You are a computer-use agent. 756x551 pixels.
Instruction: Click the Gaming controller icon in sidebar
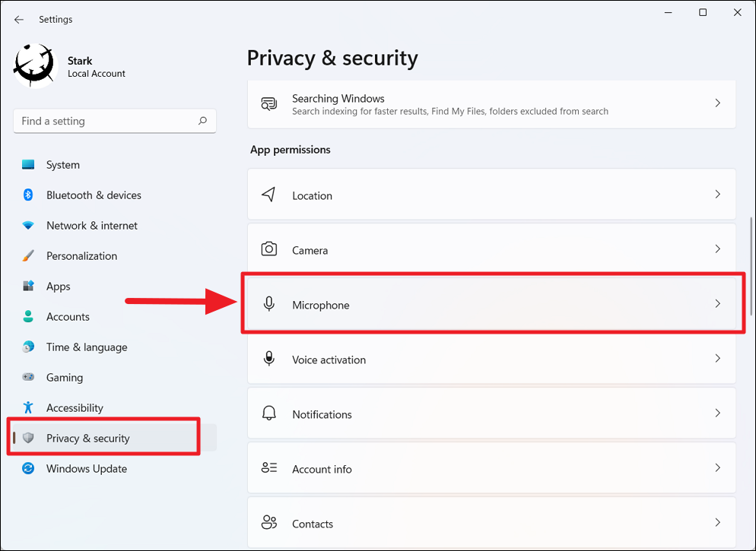pyautogui.click(x=29, y=377)
